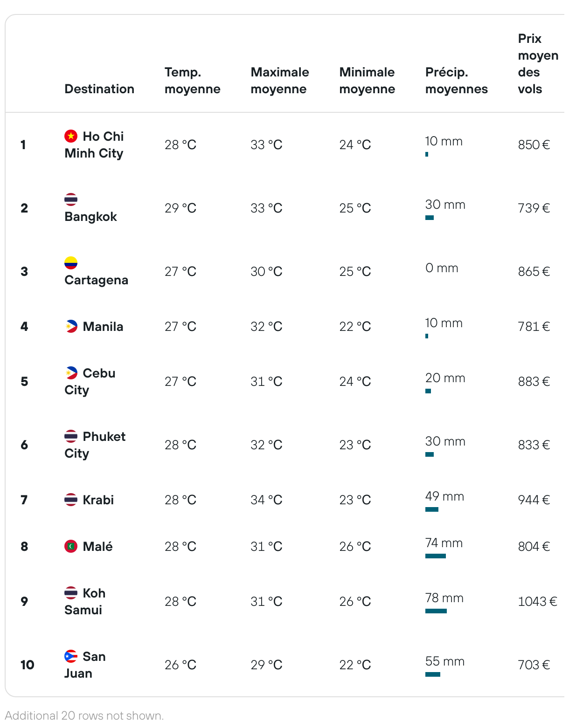Click the 78 mm precipitation bar for Koh Samui
Screen dimensions: 569x728
[436, 611]
